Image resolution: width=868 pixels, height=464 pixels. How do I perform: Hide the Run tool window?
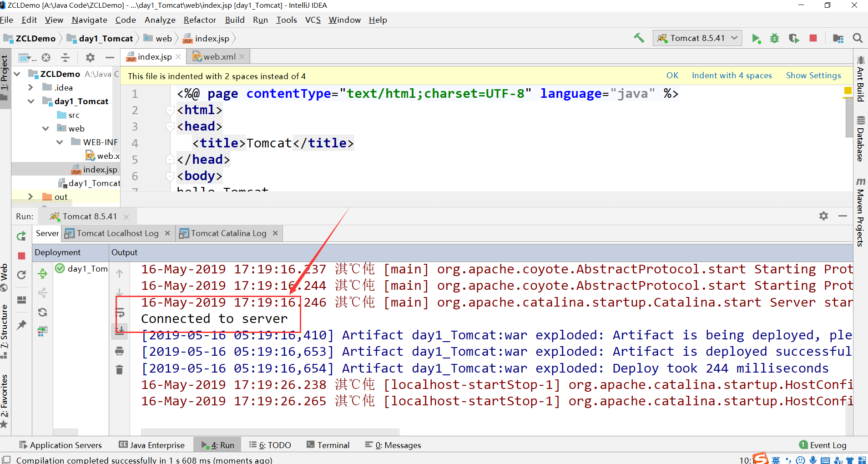(843, 216)
